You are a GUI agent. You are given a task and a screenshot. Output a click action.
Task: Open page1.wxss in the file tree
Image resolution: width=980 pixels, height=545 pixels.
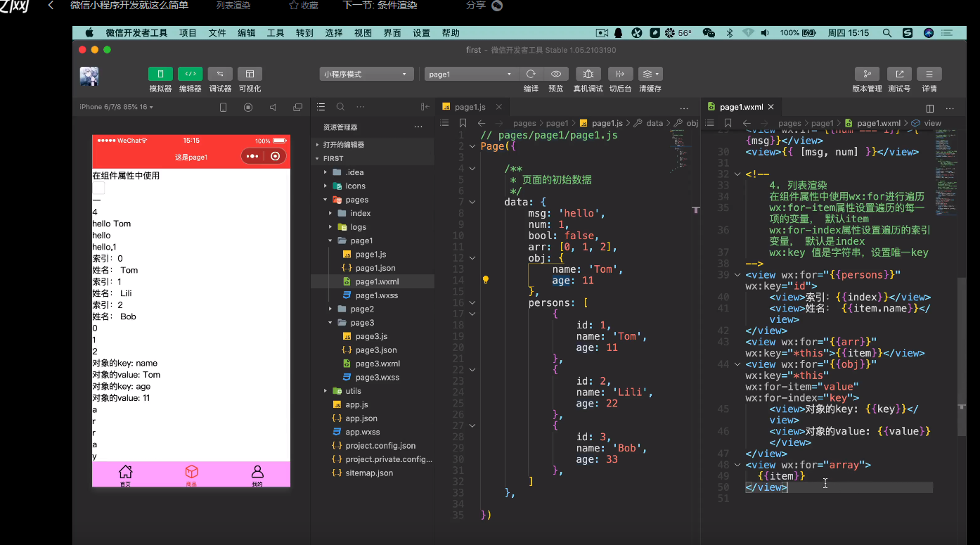click(376, 295)
